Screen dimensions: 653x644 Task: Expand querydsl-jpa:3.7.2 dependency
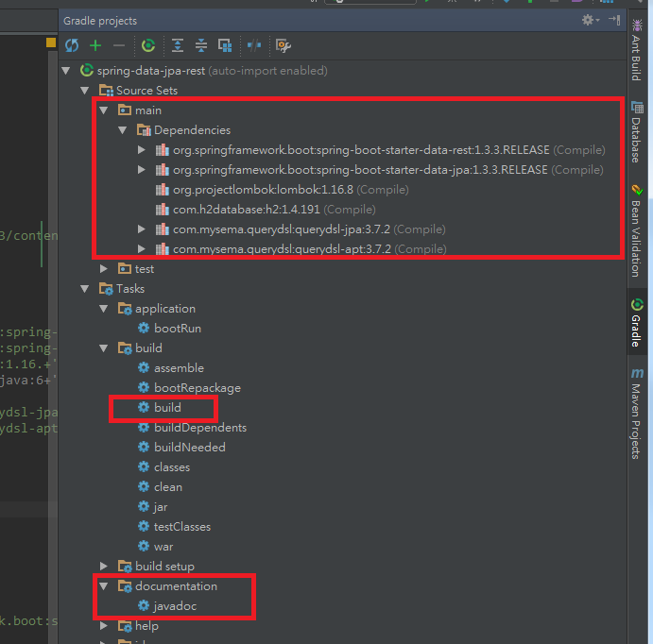[142, 229]
